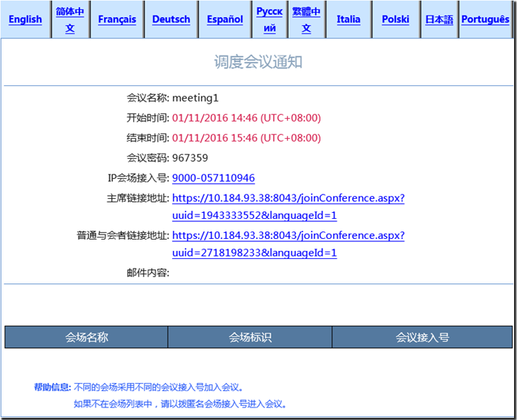
Task: Select Português language option
Action: tap(485, 19)
